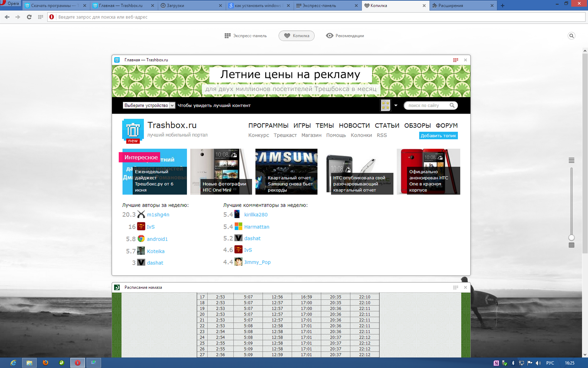This screenshot has height=368, width=588.
Task: Click Harmattan's Windows logo avatar
Action: [238, 226]
